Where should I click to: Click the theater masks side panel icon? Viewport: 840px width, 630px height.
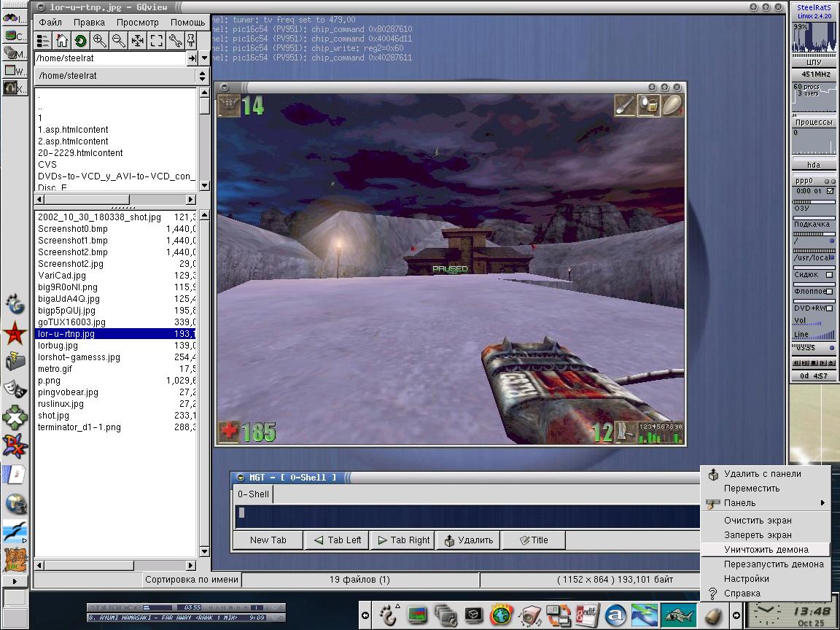[15, 389]
